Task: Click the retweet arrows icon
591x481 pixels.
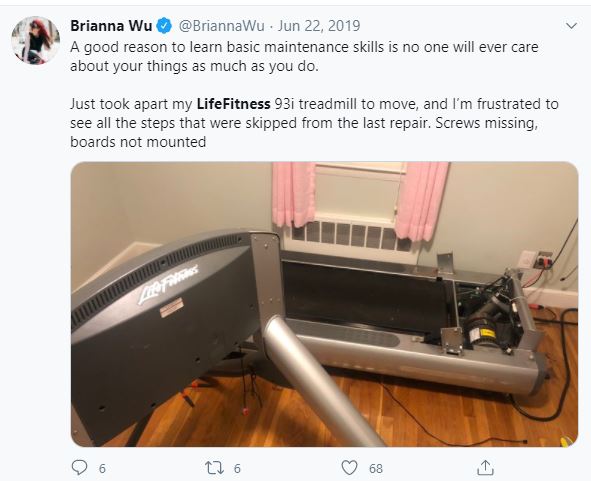Action: [x=214, y=468]
